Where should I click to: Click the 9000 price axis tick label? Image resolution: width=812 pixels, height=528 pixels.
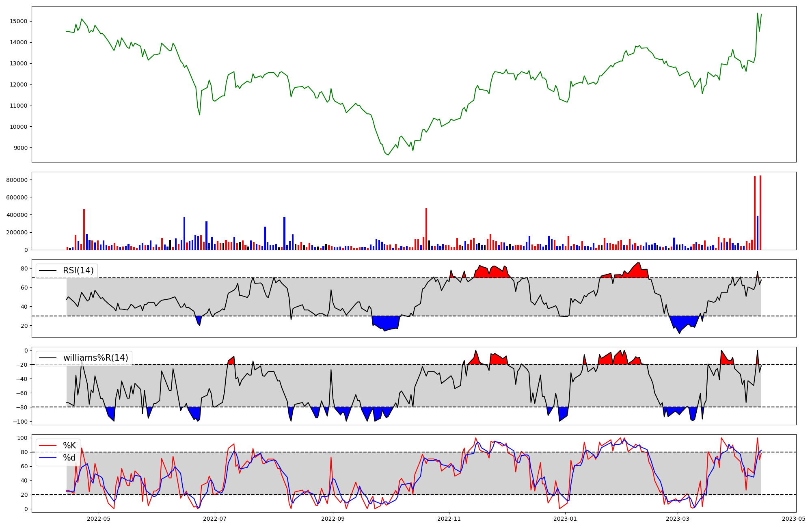(20, 148)
